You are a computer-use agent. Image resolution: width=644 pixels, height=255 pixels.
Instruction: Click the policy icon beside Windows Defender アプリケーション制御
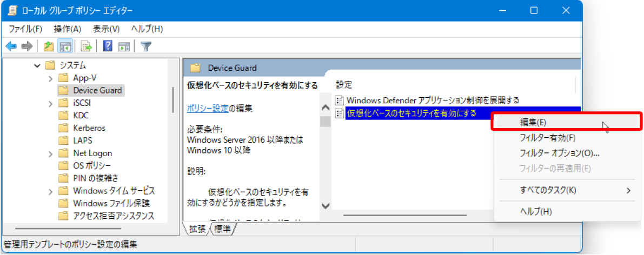click(x=339, y=100)
